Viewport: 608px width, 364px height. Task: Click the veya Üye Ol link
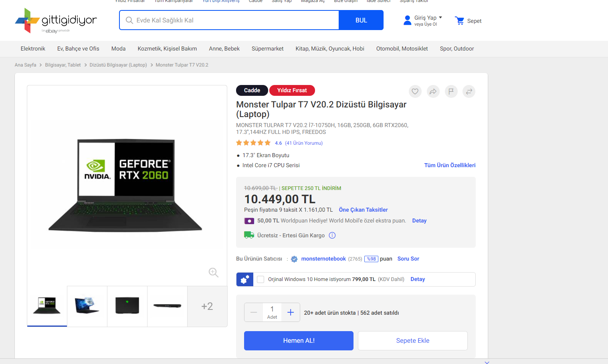coord(426,24)
